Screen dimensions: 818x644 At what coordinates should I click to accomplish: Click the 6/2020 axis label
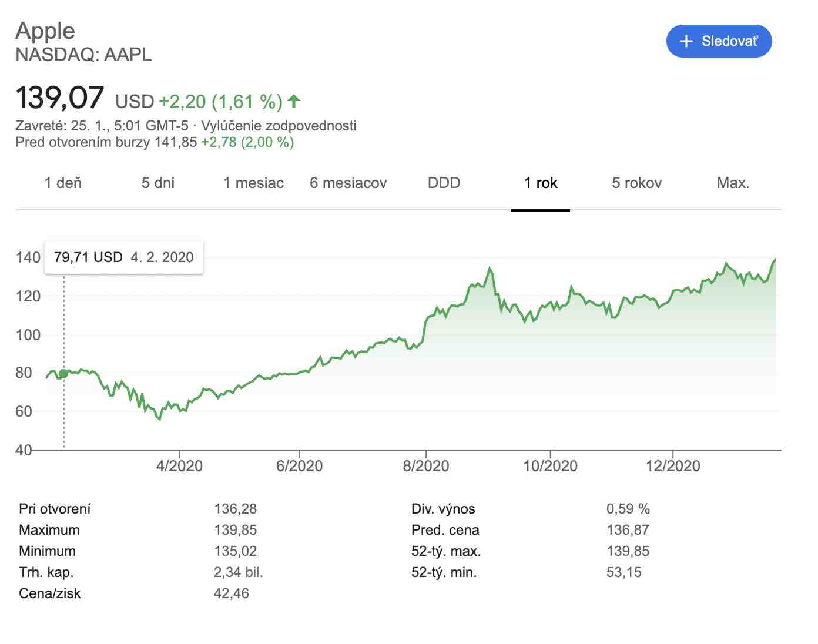pos(299,466)
